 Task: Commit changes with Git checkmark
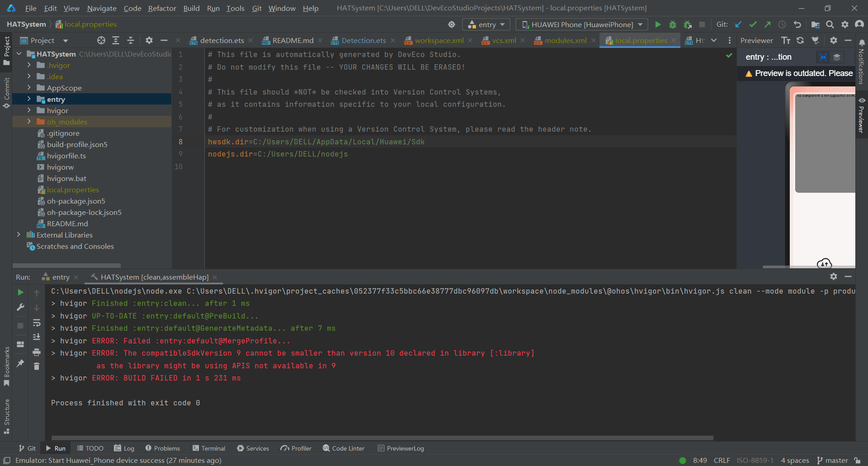(753, 24)
